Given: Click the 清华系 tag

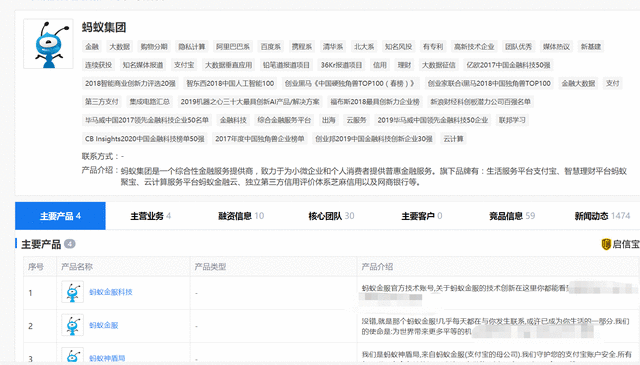Looking at the screenshot, I should click(333, 47).
